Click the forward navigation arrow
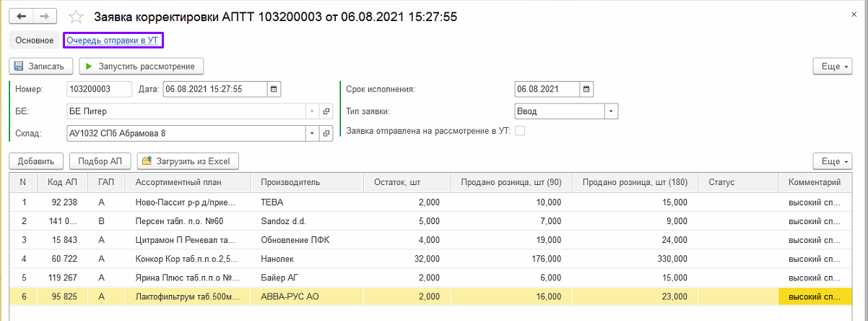The width and height of the screenshot is (868, 321). tap(44, 16)
